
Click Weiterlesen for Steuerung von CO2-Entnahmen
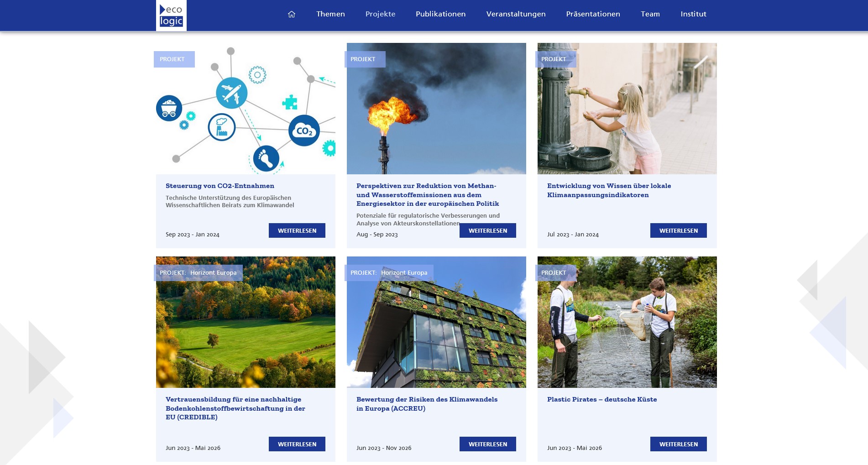(x=297, y=230)
